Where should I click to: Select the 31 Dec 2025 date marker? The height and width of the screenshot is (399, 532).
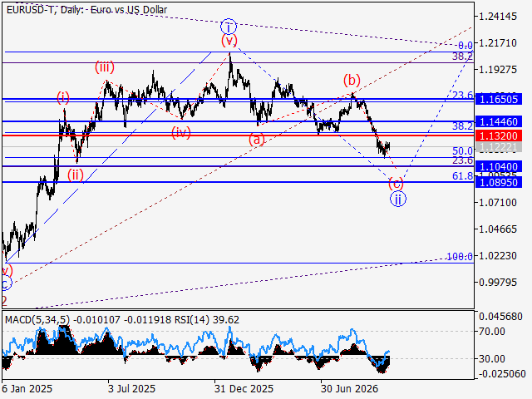244,388
